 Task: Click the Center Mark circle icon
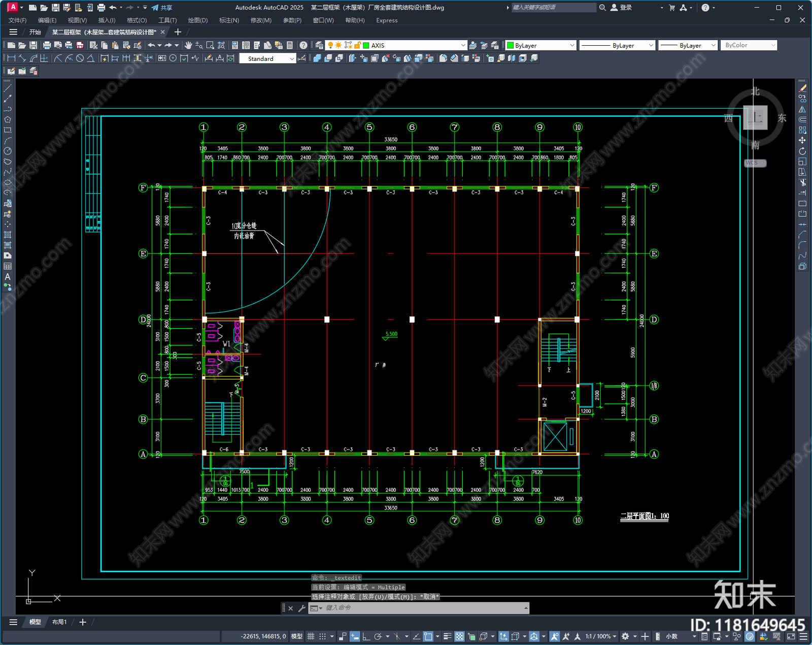(x=173, y=58)
